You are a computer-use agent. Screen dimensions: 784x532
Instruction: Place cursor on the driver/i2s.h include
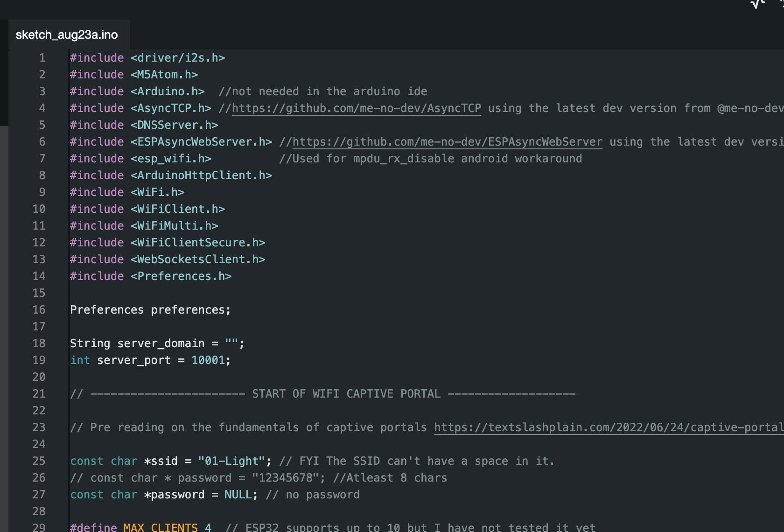[177, 58]
